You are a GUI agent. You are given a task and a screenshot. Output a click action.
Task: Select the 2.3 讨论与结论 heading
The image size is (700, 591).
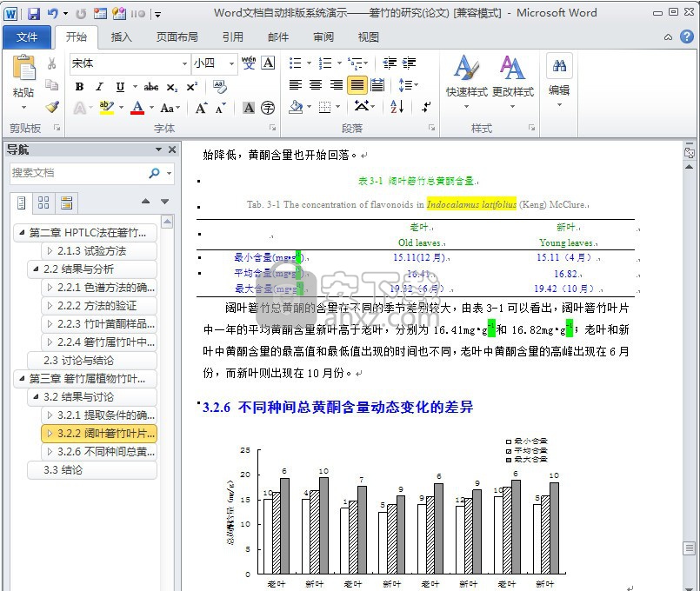tap(92, 360)
